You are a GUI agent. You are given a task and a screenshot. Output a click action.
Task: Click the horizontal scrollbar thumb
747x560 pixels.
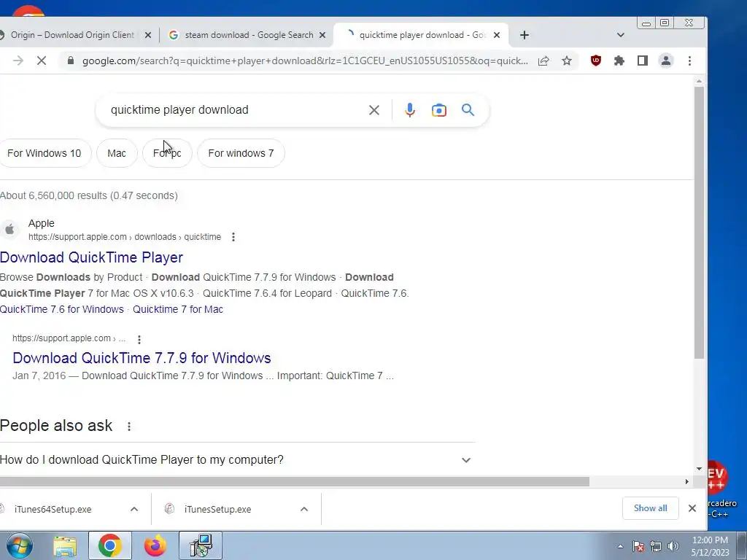coord(295,481)
